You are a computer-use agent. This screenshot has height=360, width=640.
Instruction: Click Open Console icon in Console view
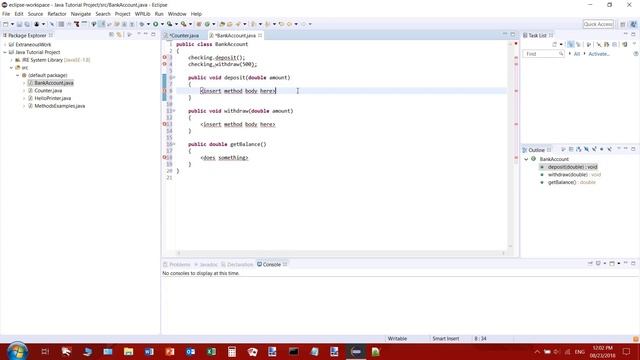[x=612, y=264]
